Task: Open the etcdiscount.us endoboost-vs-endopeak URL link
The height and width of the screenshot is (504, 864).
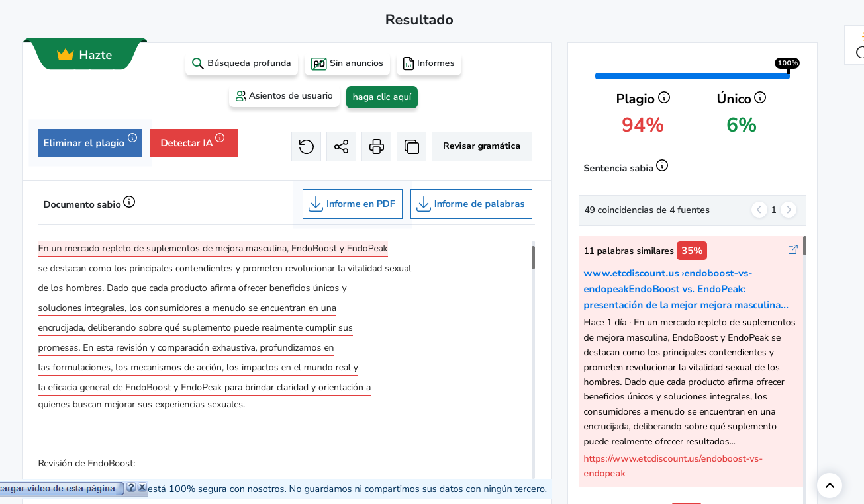Action: (673, 466)
